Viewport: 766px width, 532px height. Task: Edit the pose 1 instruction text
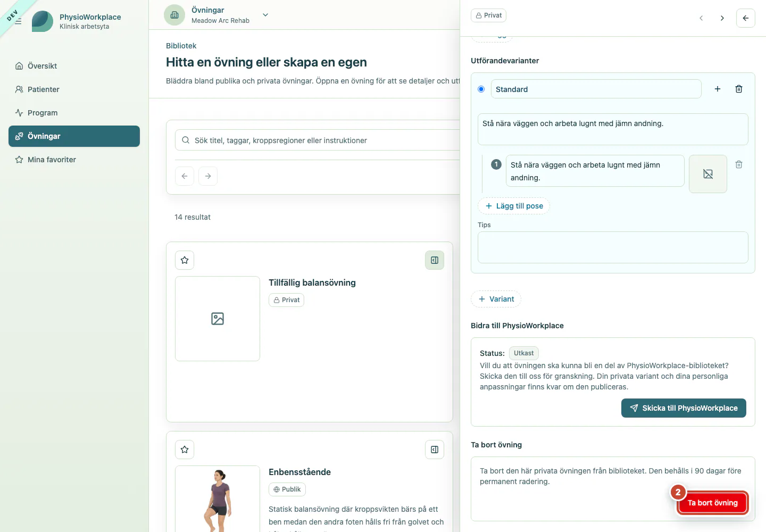pyautogui.click(x=595, y=171)
